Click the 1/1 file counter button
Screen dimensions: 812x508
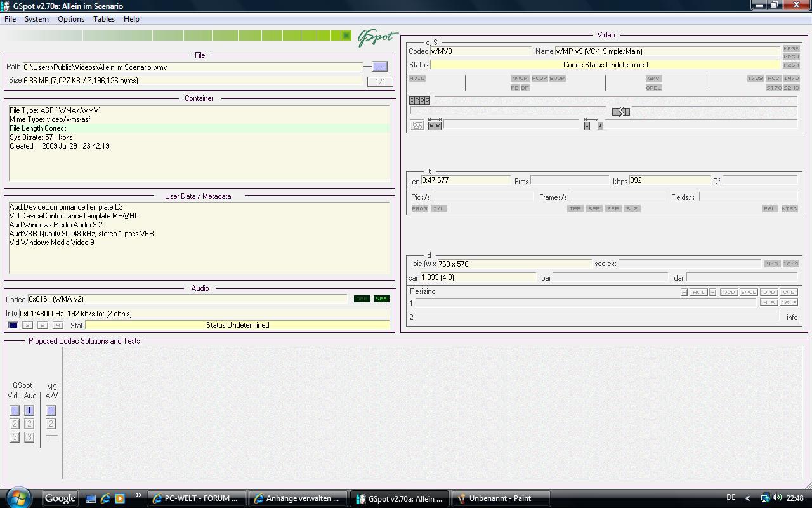(x=380, y=81)
